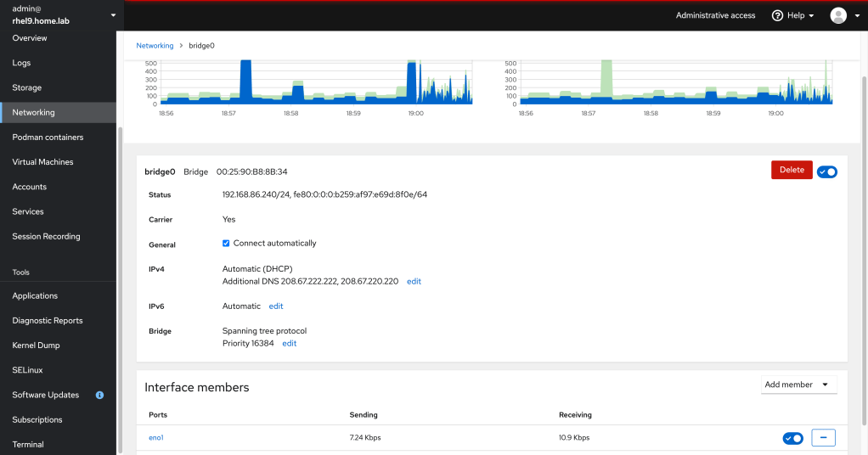Toggle the bridge0 interface switch
The height and width of the screenshot is (455, 868).
click(826, 171)
